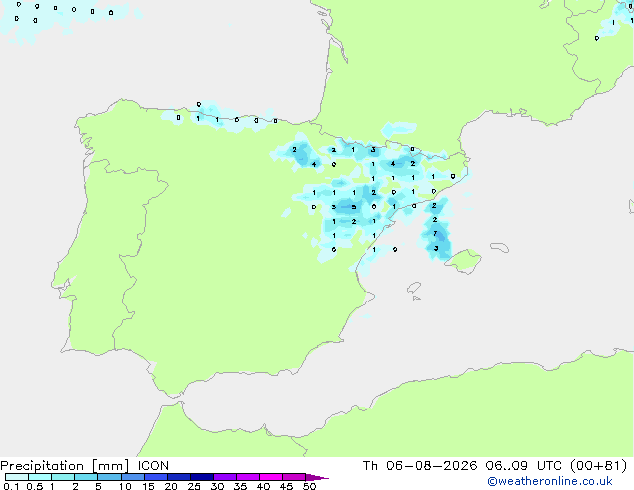Viewport: 634px width, 490px height.
Task: Click the 45–50 mm legend color swatch
Action: point(294,477)
